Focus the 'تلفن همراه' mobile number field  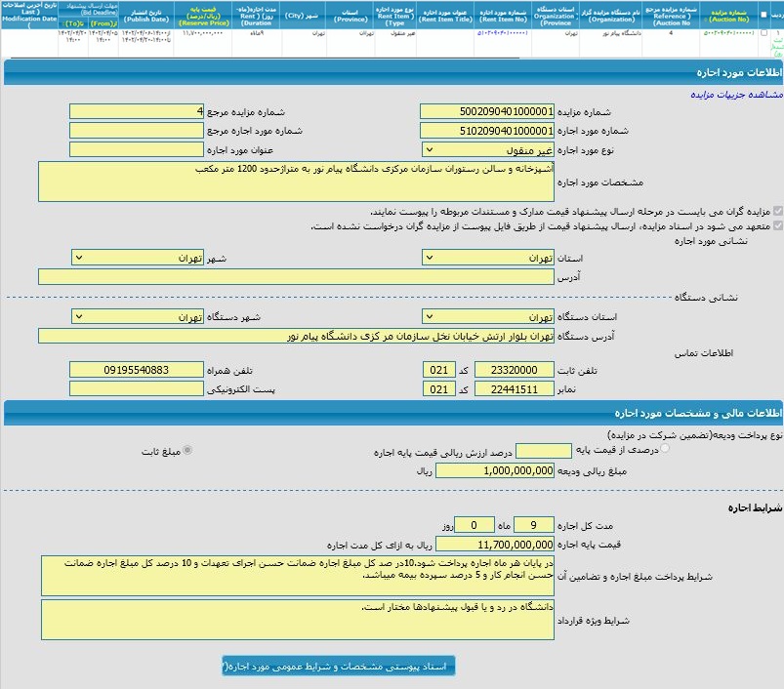pos(138,371)
